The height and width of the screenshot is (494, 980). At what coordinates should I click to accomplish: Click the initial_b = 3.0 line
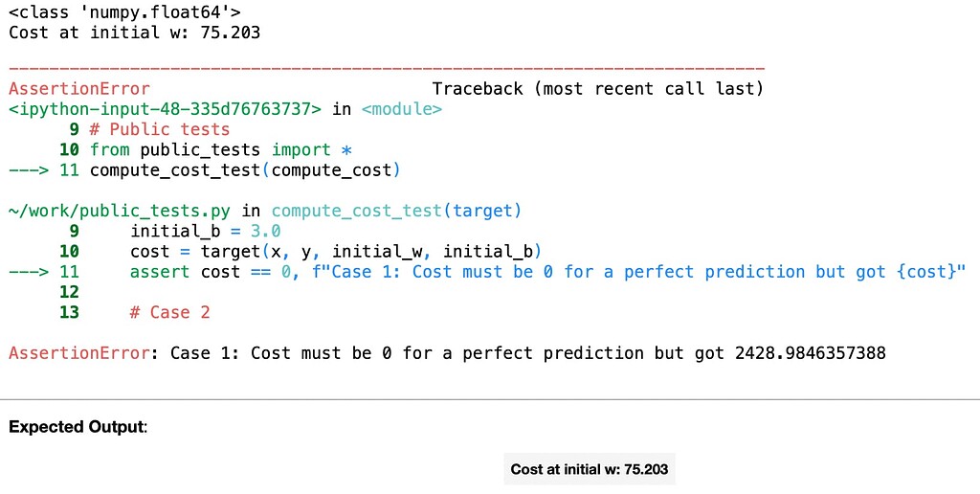206,232
